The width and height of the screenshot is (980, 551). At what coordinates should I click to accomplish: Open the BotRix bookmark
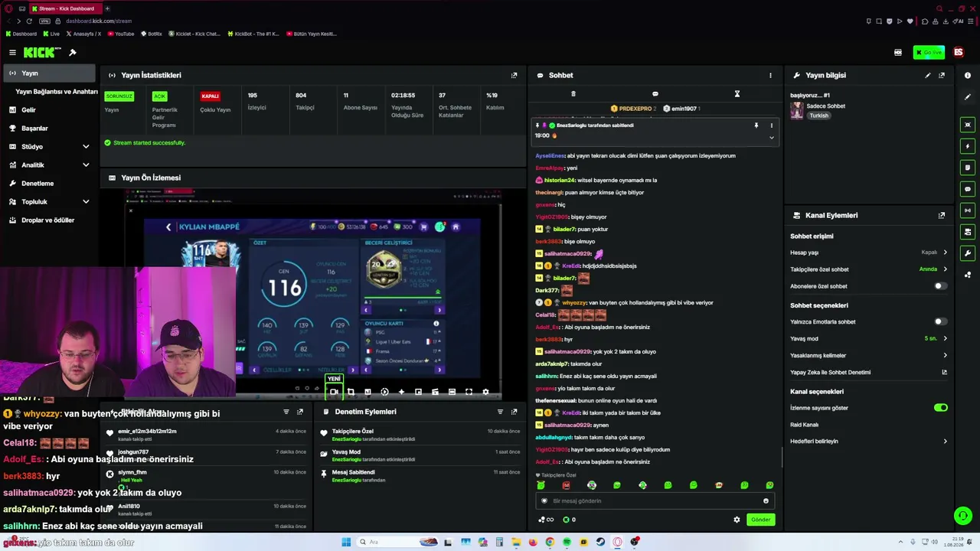coord(151,34)
